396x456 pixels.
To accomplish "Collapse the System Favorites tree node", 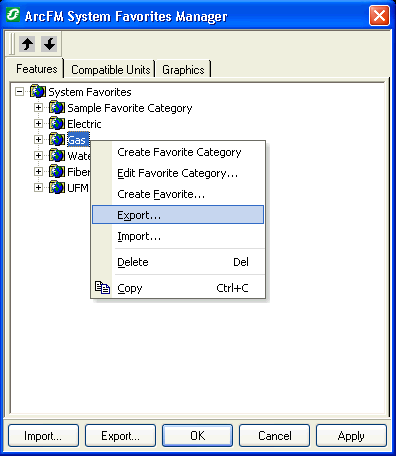I will pyautogui.click(x=20, y=92).
